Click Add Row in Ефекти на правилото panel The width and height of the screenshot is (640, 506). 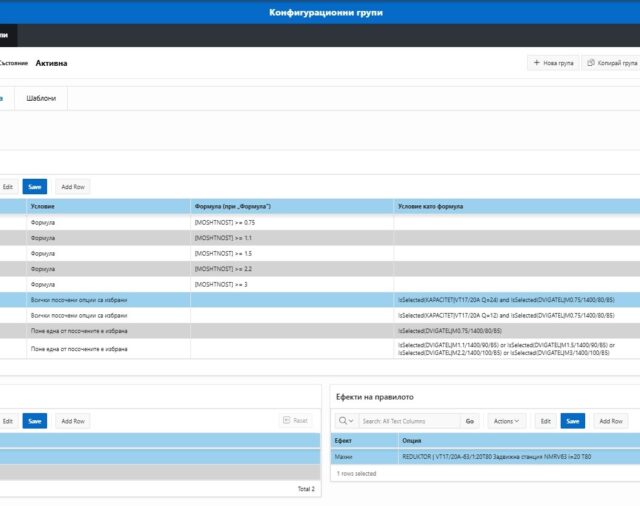click(611, 421)
